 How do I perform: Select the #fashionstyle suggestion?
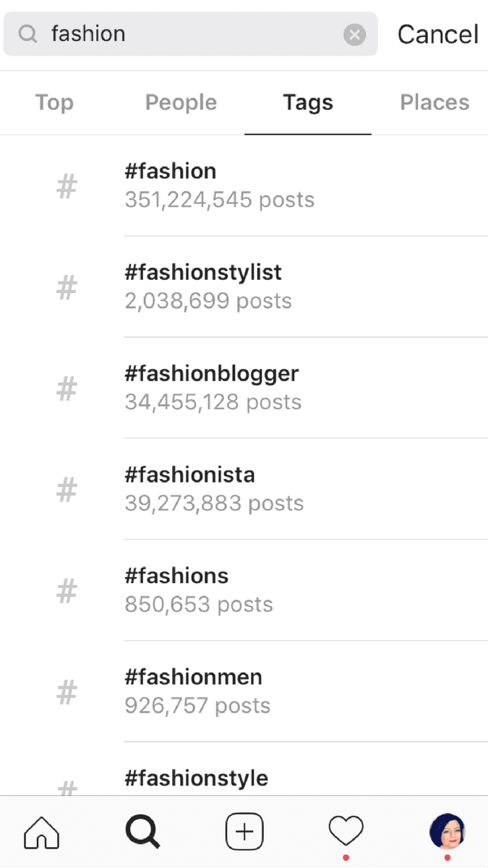tap(196, 778)
